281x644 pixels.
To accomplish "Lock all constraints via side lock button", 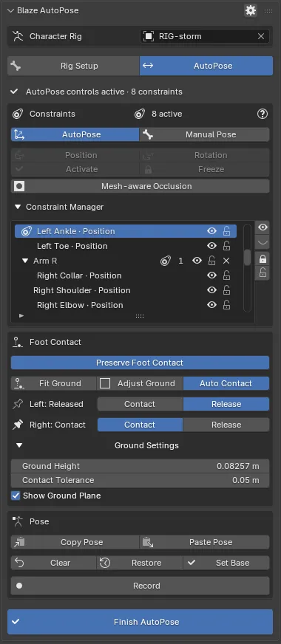I will pyautogui.click(x=263, y=258).
